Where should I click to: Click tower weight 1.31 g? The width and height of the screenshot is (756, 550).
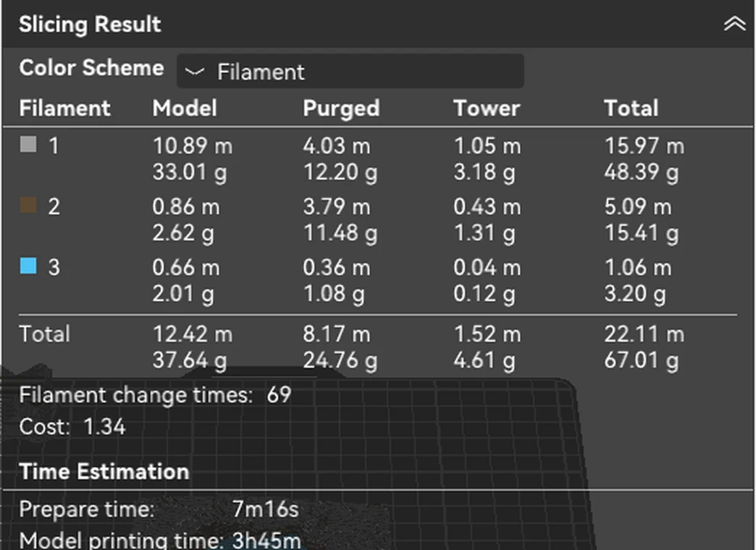(x=484, y=233)
